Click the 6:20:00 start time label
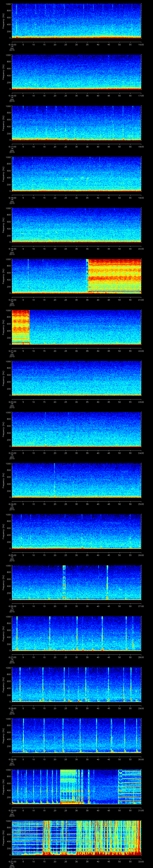This screenshot has height=868, width=153. (x=12, y=300)
